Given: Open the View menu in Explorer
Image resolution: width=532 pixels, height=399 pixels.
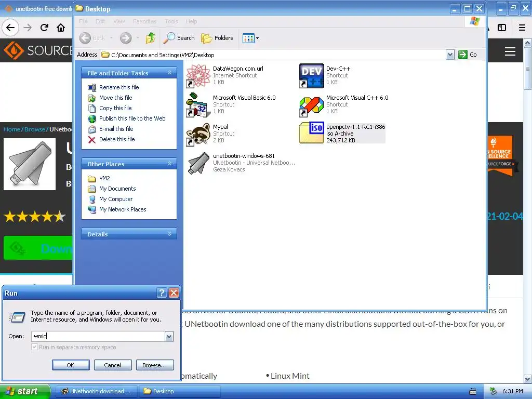Looking at the screenshot, I should click(x=119, y=21).
